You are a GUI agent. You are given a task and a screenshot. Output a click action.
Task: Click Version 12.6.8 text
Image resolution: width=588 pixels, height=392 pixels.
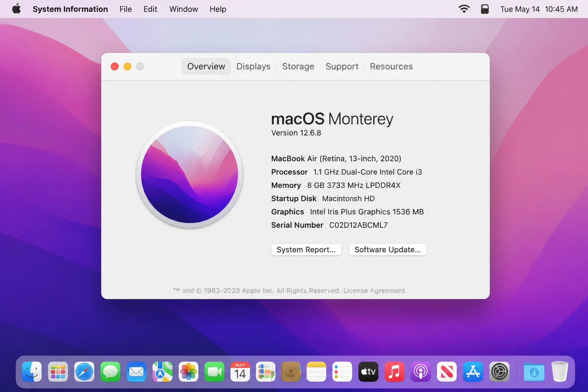pyautogui.click(x=296, y=133)
